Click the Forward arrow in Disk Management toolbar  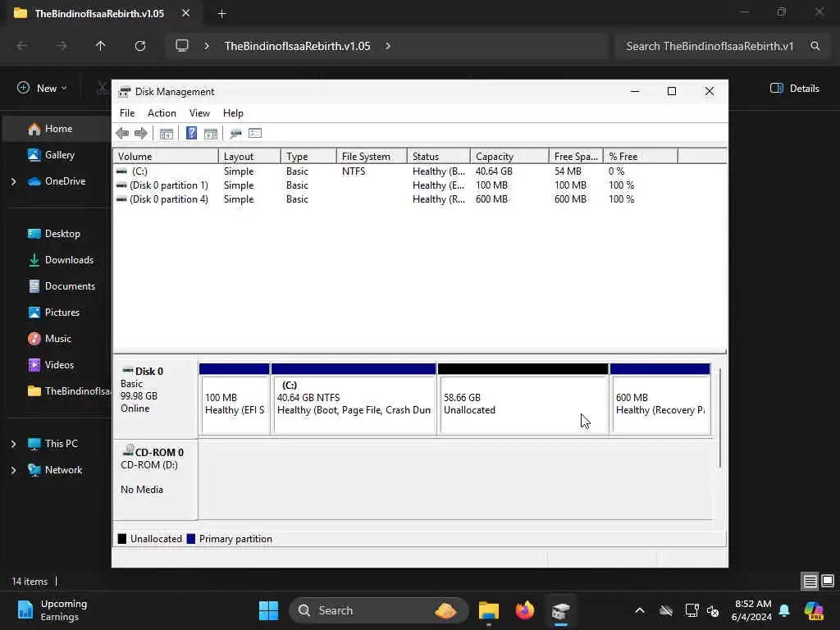click(x=141, y=134)
